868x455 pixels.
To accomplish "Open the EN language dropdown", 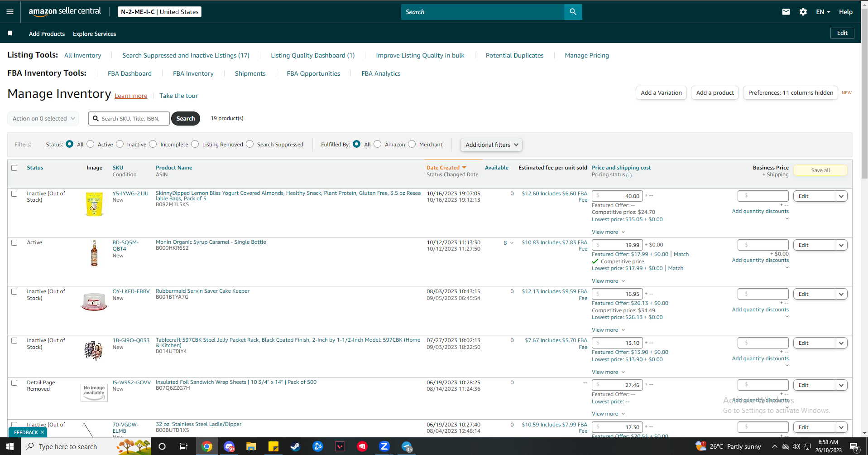I will [823, 12].
